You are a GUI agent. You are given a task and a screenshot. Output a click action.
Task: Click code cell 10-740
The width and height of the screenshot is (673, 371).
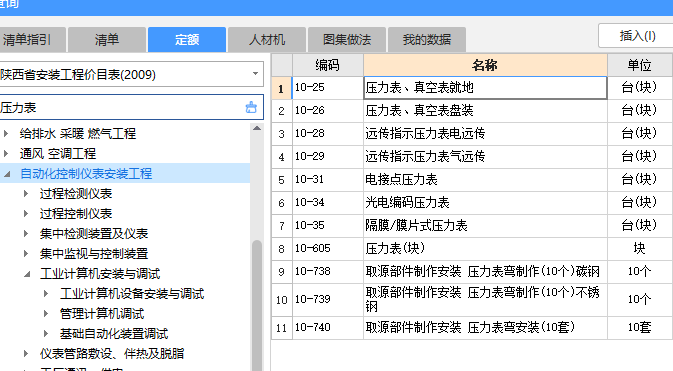pyautogui.click(x=328, y=328)
